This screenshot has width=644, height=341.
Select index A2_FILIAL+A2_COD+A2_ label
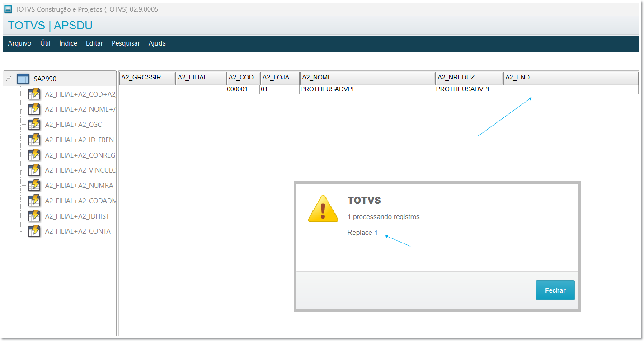tap(80, 94)
